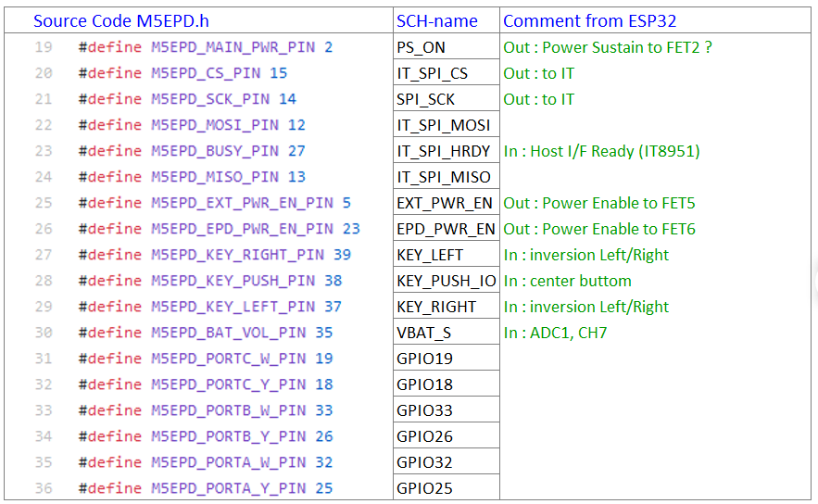The width and height of the screenshot is (818, 504).
Task: Select the SPI_SCK cell
Action: 428,99
